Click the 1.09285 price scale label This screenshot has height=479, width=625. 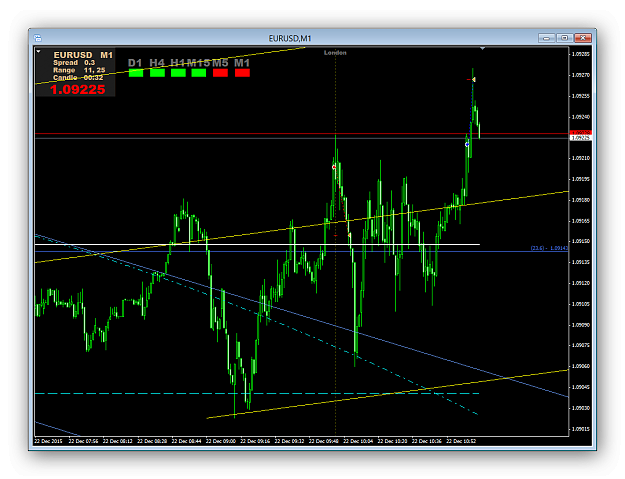click(581, 54)
